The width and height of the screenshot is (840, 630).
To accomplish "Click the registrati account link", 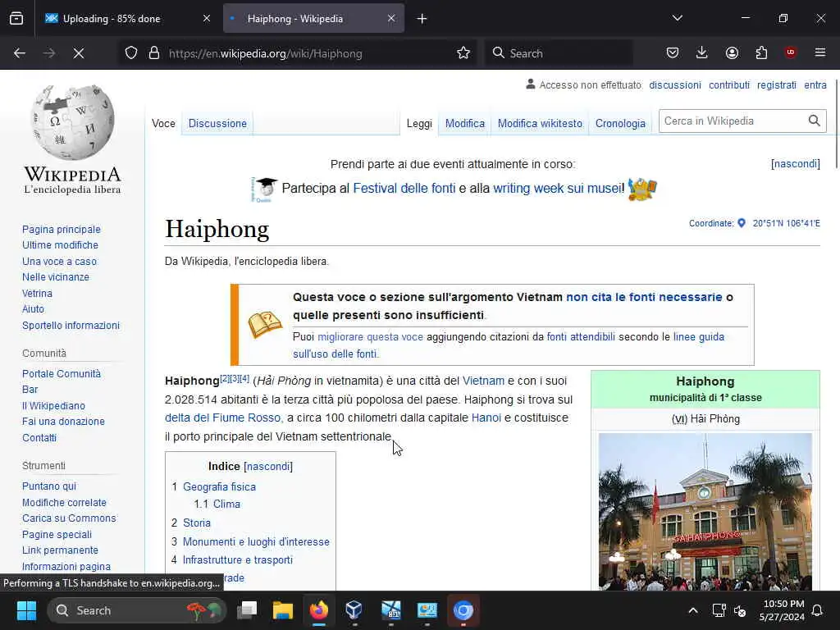I will [x=776, y=85].
